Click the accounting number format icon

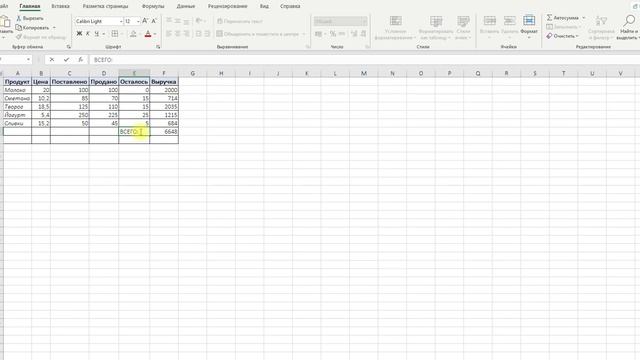pyautogui.click(x=318, y=33)
